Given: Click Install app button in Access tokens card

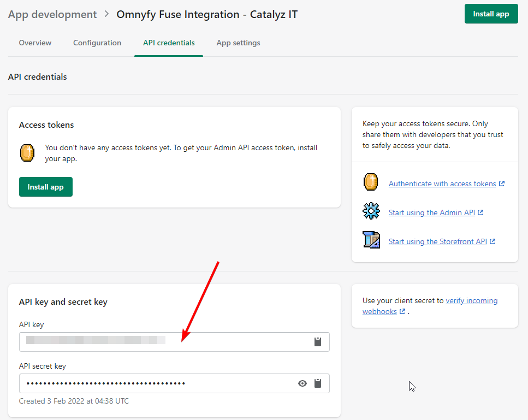Looking at the screenshot, I should click(46, 187).
